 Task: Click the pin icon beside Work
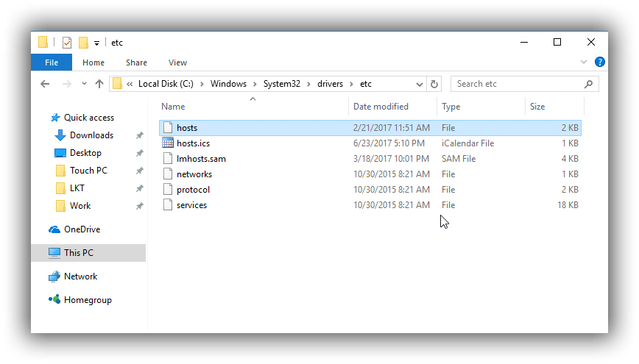point(139,206)
